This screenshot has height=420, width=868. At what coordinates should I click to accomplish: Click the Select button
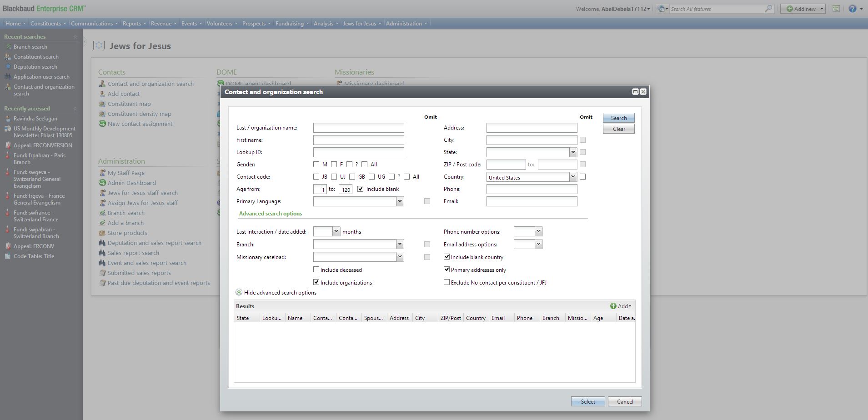(587, 401)
